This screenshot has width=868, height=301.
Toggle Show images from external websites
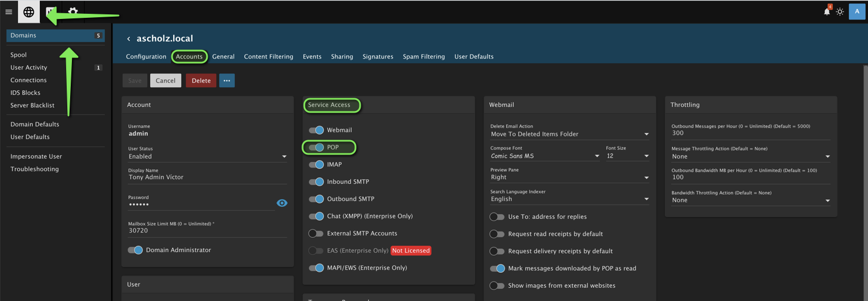pos(497,285)
